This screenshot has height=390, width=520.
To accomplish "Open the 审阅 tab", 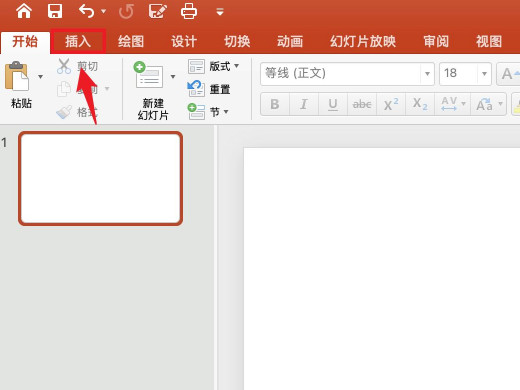I will tap(436, 42).
